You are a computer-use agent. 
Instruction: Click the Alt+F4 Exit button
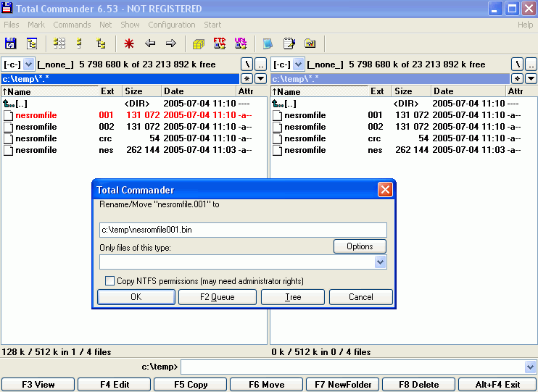coord(497,385)
